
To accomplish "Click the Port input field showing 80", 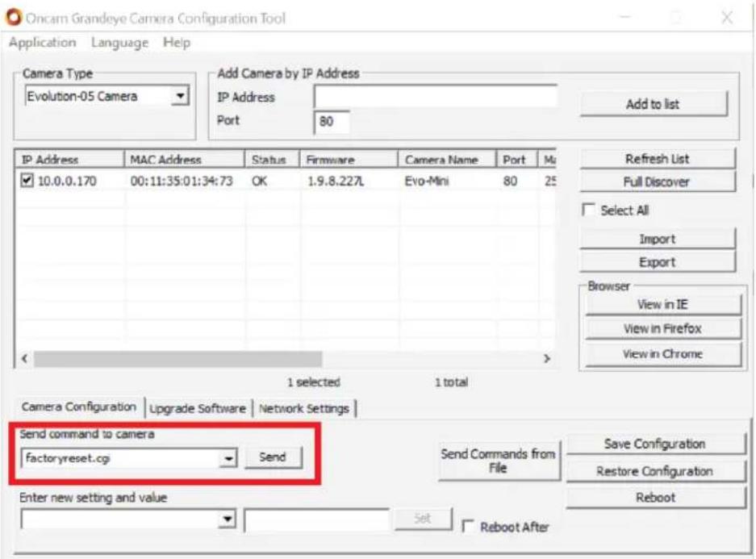I will tap(332, 122).
